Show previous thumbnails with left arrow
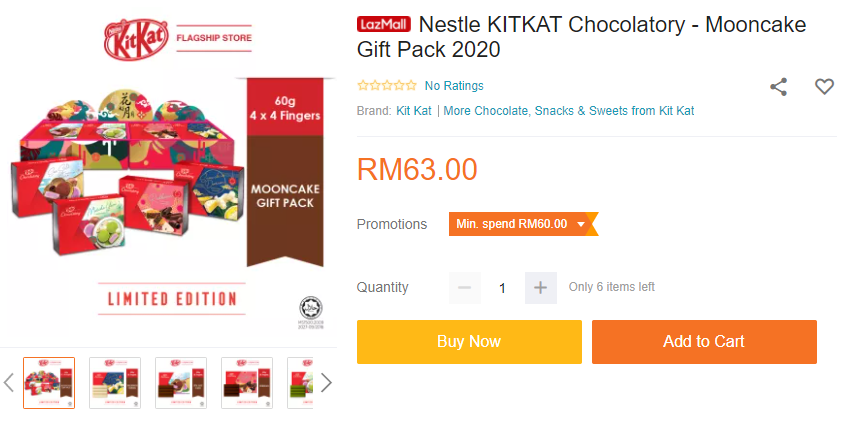843x421 pixels. tap(9, 382)
